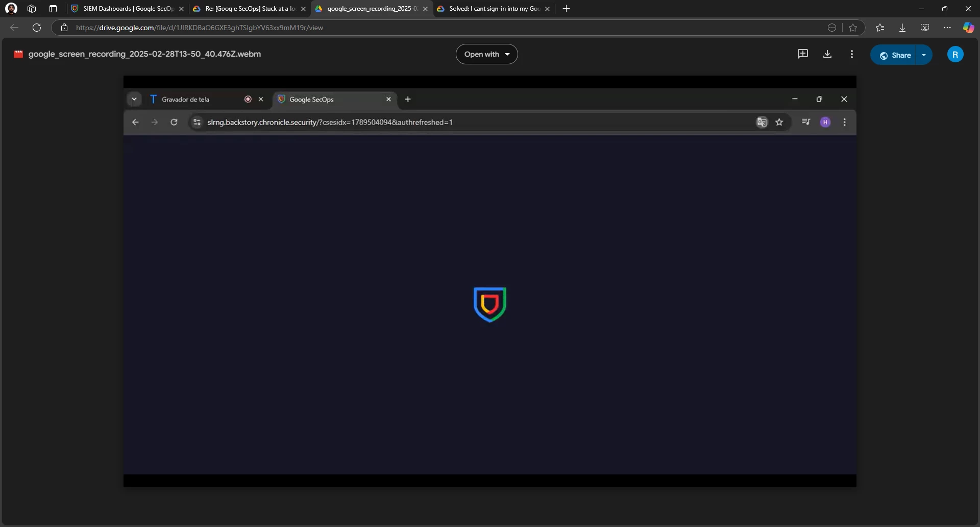Click purple H profile avatar in recording

point(825,122)
